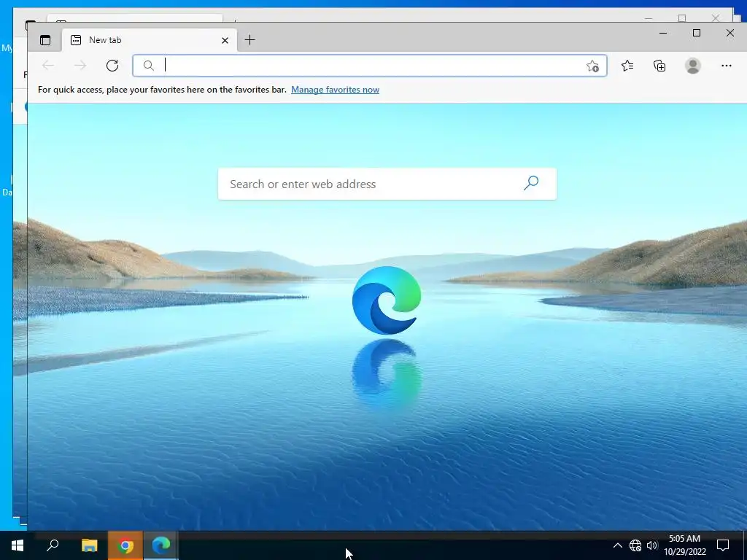
Task: Minimize the front Edge window
Action: [x=662, y=33]
